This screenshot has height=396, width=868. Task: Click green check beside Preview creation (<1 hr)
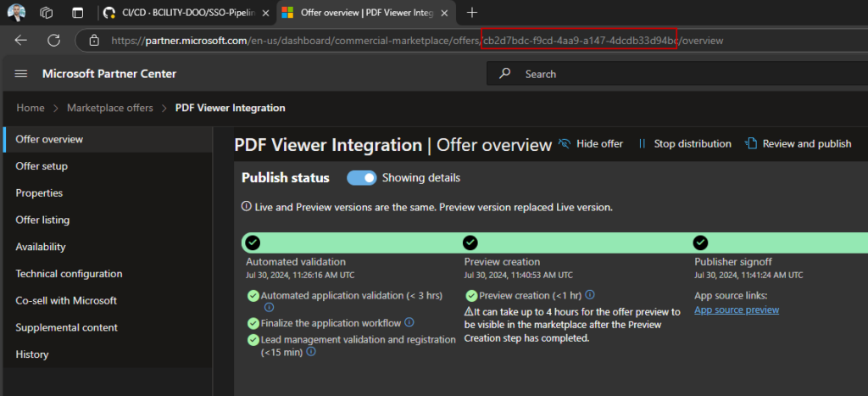coord(471,295)
